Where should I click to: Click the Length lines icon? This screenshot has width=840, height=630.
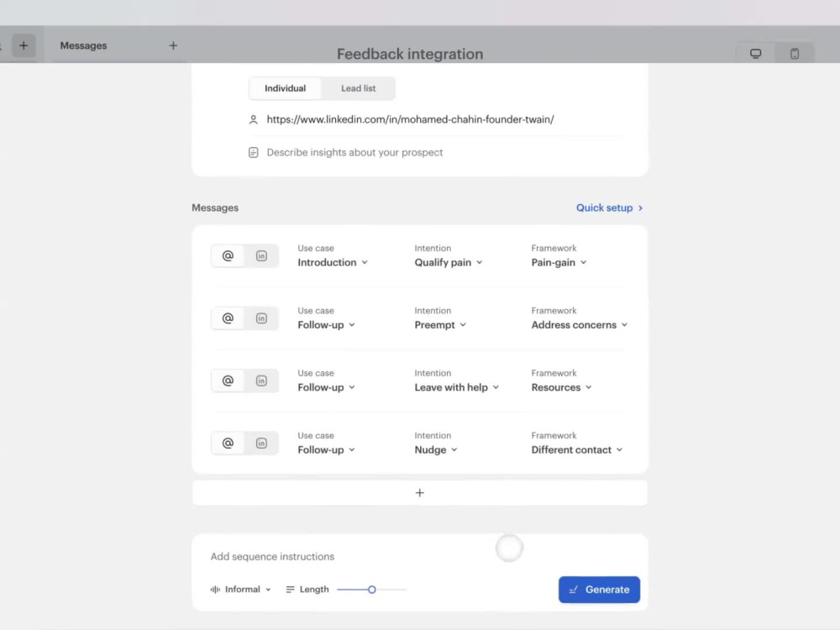click(290, 590)
